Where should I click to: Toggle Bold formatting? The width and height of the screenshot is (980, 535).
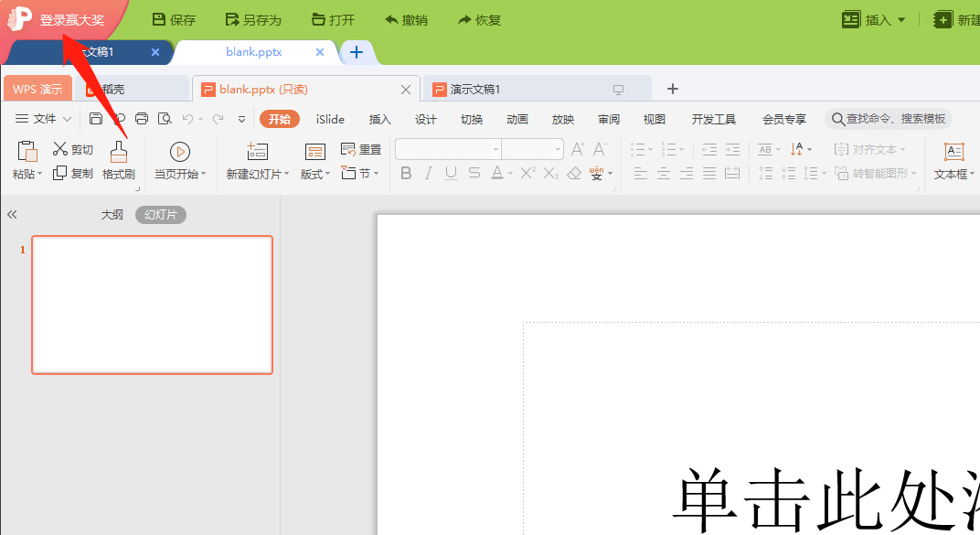(x=406, y=173)
